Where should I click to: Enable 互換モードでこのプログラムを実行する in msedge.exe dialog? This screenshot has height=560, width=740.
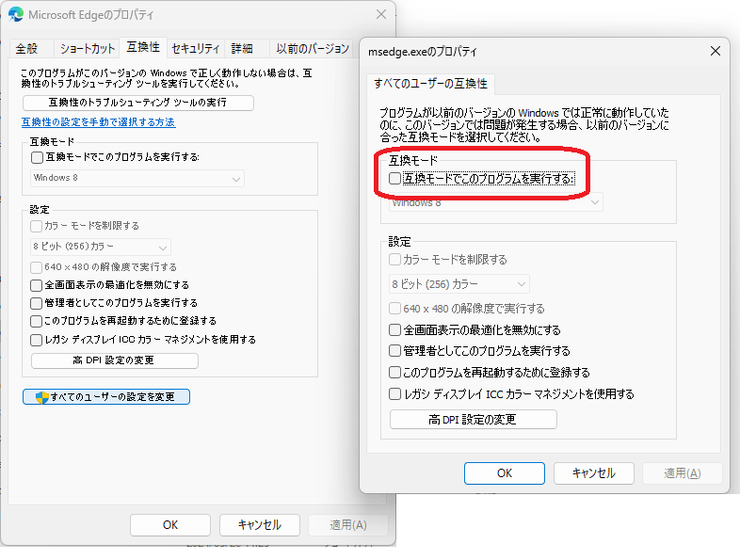coord(395,178)
